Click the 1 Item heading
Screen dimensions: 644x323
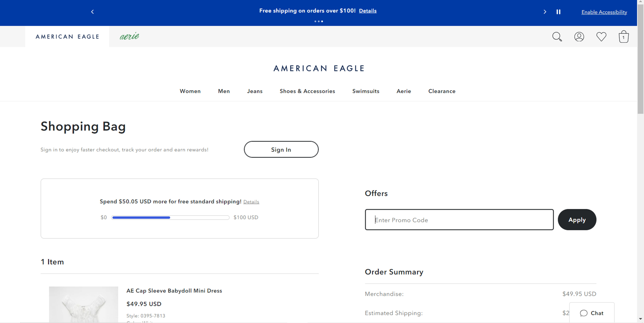(52, 262)
